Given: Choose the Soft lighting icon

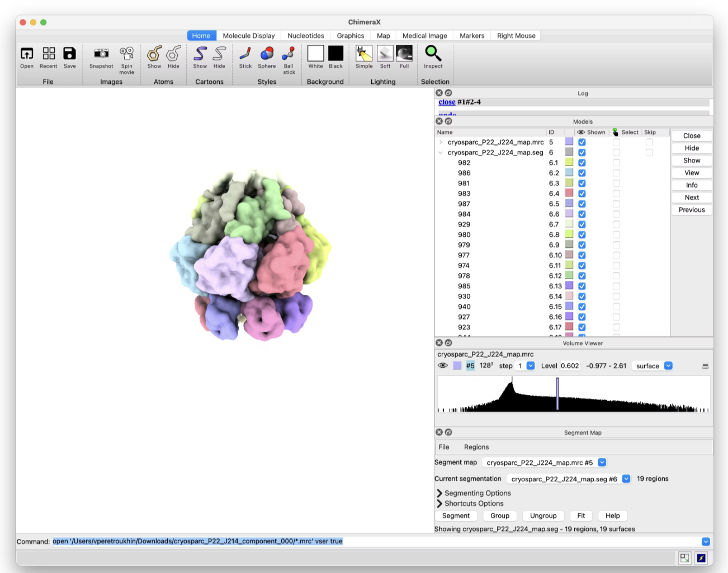Looking at the screenshot, I should point(385,54).
